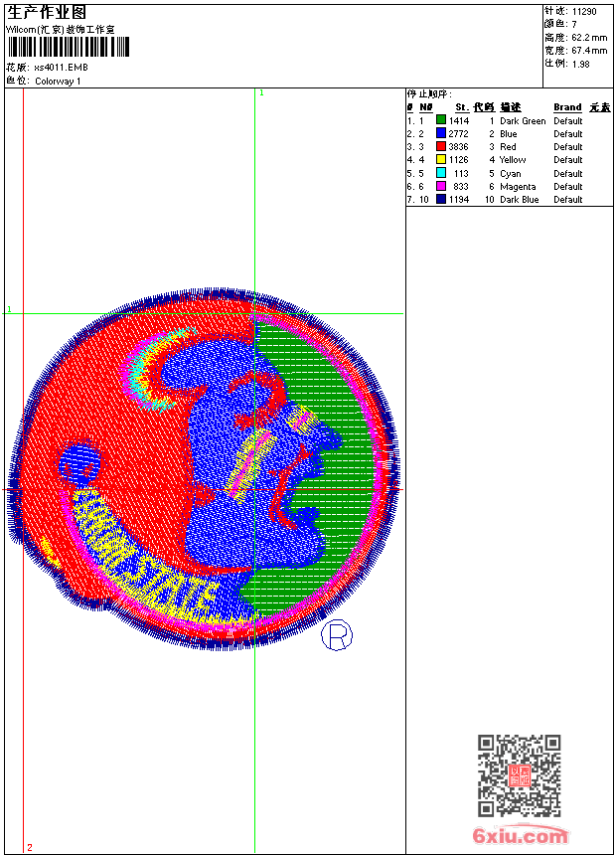Viewport: 616px width, 855px height.
Task: Click code number 10 in the Dark Blue row
Action: 490,200
